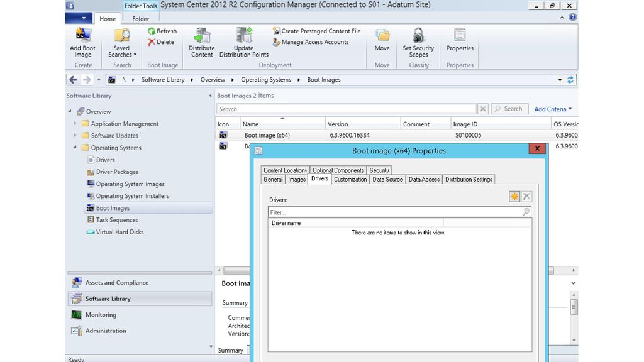
Task: Go back with the navigation arrow
Action: pos(73,80)
